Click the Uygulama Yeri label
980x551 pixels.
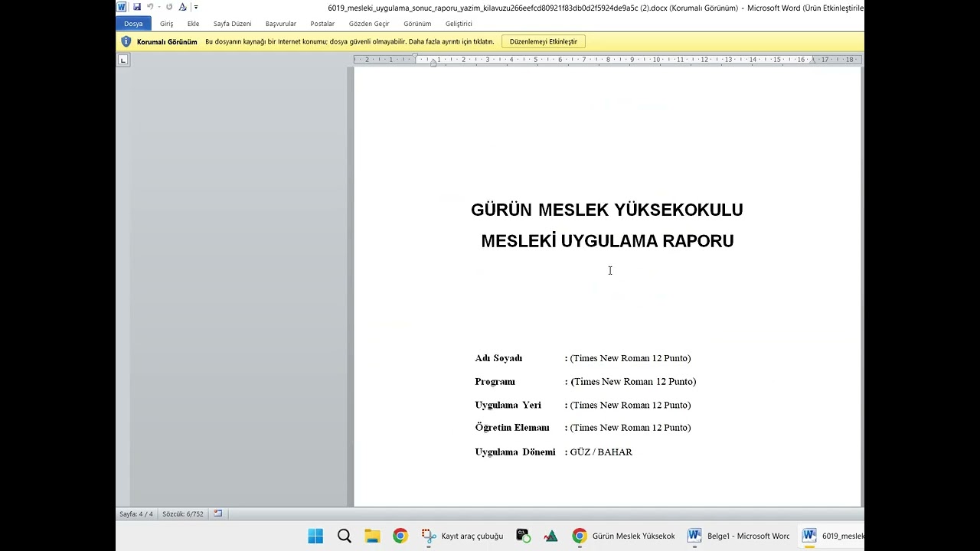pyautogui.click(x=508, y=405)
